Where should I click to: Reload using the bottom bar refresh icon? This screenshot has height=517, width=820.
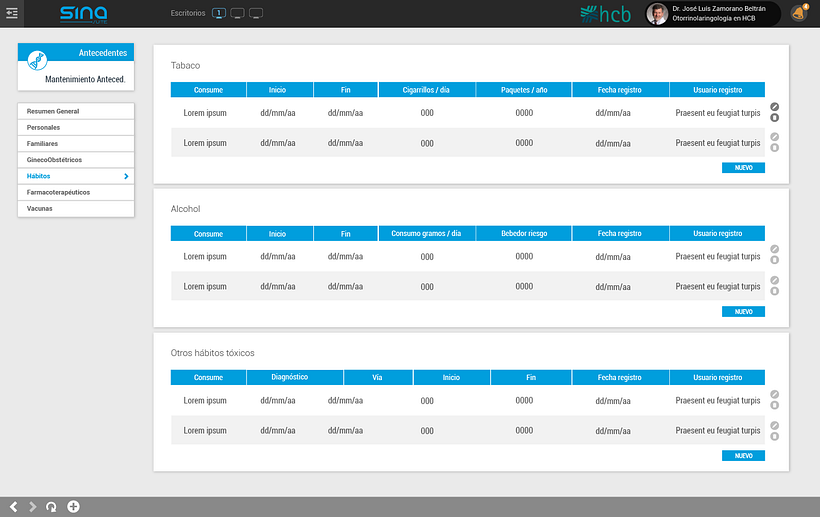click(x=51, y=507)
